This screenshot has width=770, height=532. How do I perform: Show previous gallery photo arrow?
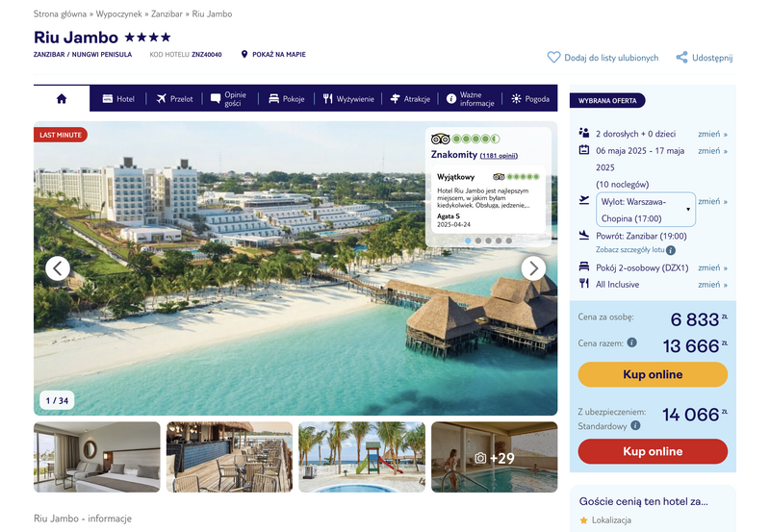(58, 268)
